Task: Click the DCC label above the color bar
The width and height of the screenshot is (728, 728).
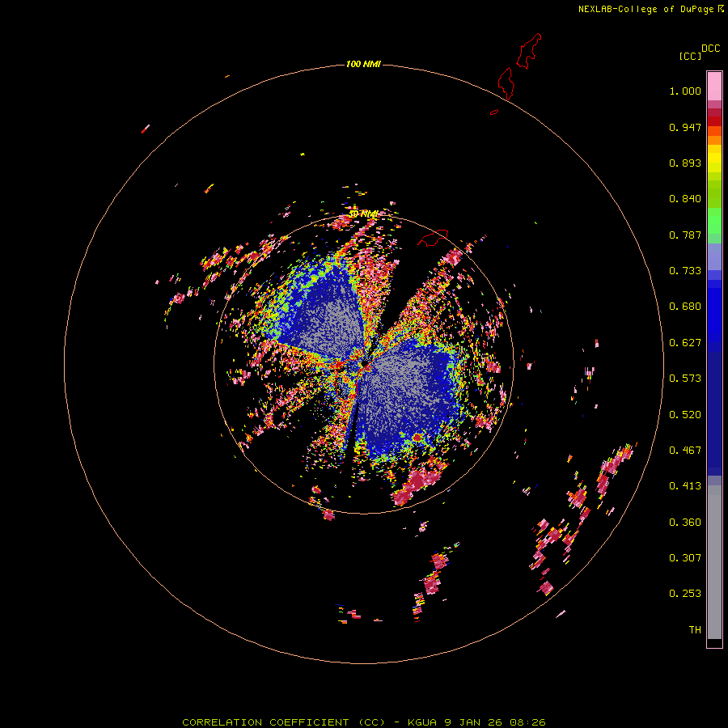Action: (711, 49)
